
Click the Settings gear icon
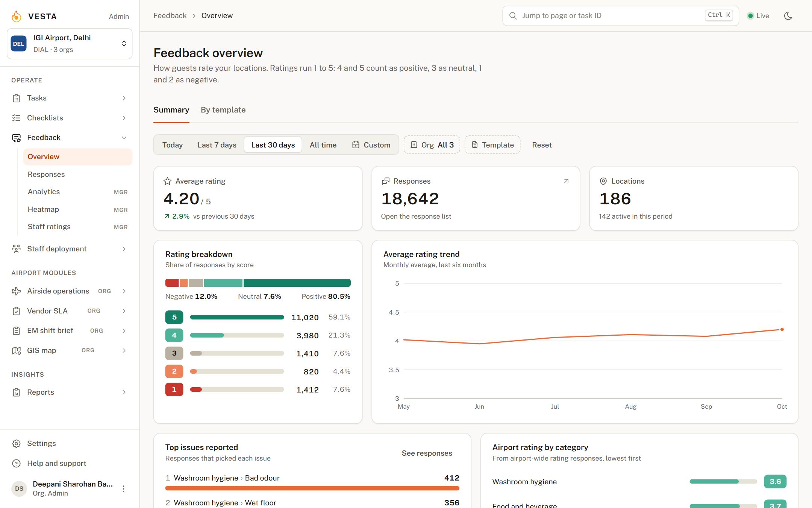click(16, 444)
